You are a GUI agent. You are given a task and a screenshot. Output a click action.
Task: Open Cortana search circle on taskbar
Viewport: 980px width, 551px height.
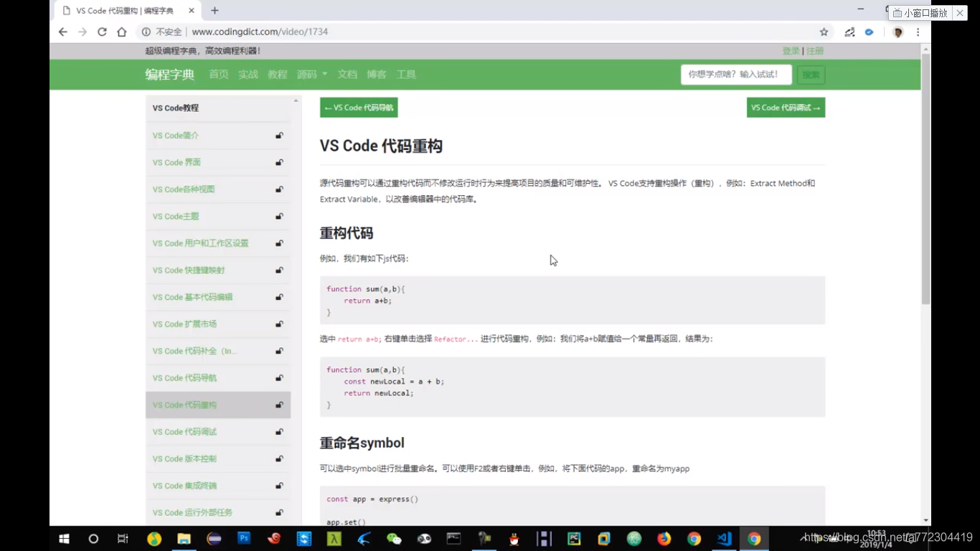(x=93, y=539)
